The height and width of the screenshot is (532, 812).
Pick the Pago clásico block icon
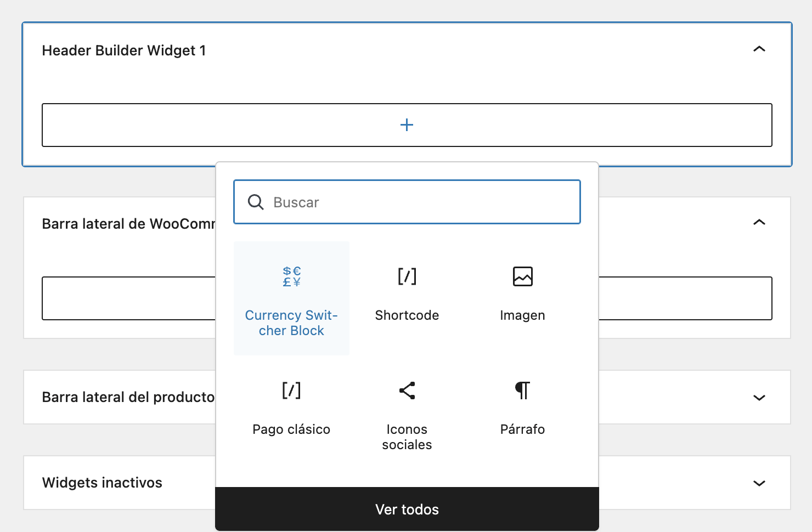click(x=291, y=390)
